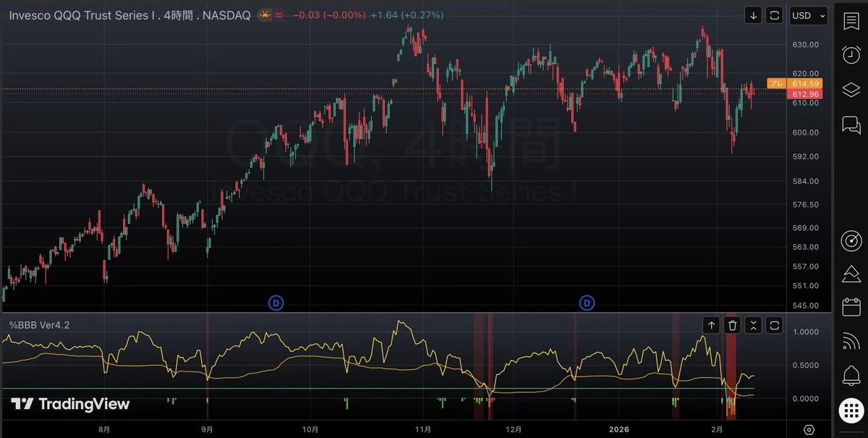868x438 pixels.
Task: Click the market status sun icon
Action: coord(266,15)
